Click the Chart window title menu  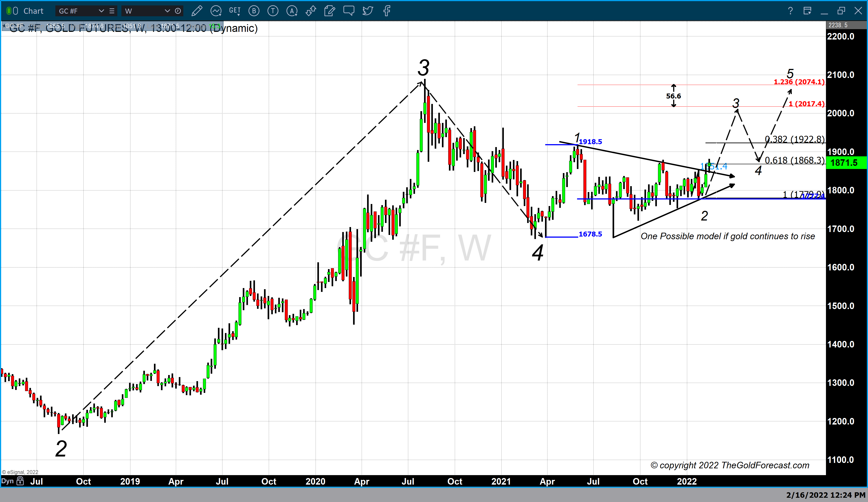tap(33, 11)
